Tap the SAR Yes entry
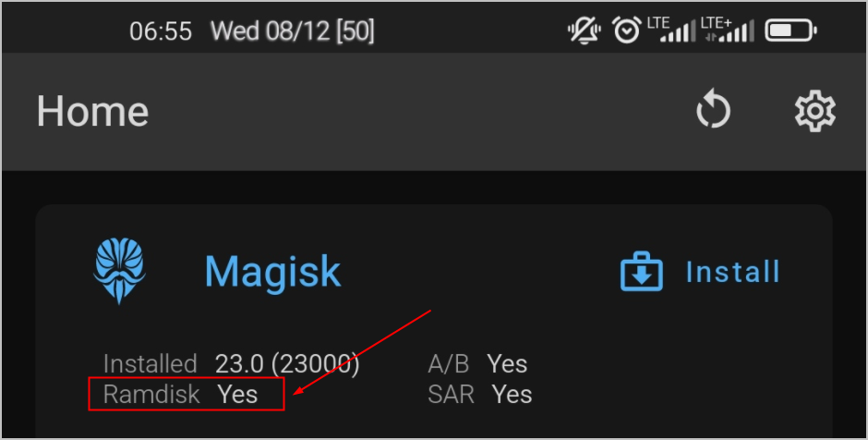This screenshot has width=868, height=440. pyautogui.click(x=480, y=395)
